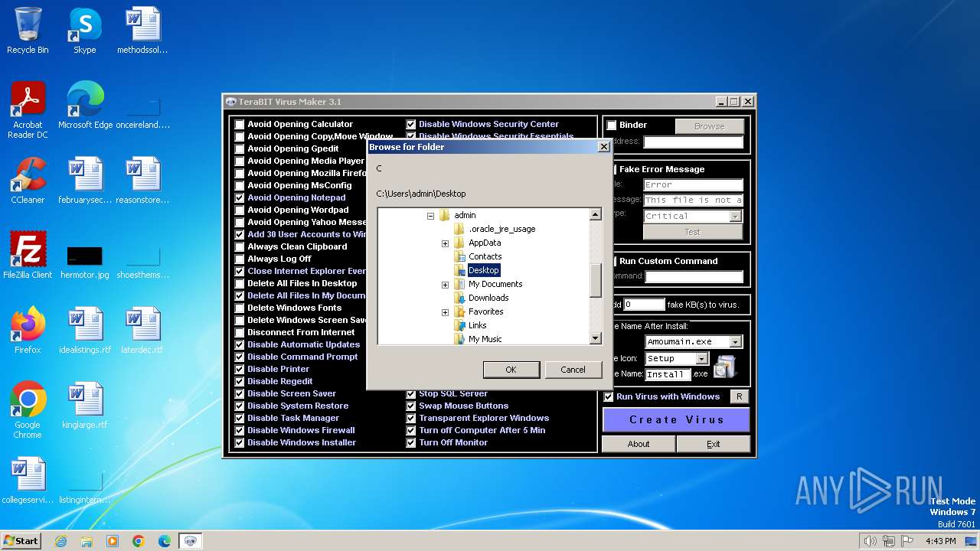Viewport: 980px width, 551px height.
Task: Open CCleaner desktop shortcut
Action: [x=28, y=180]
